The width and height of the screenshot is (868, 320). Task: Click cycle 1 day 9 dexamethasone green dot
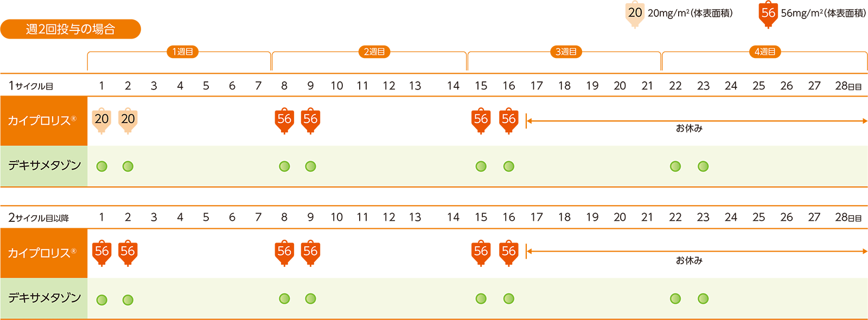(310, 167)
